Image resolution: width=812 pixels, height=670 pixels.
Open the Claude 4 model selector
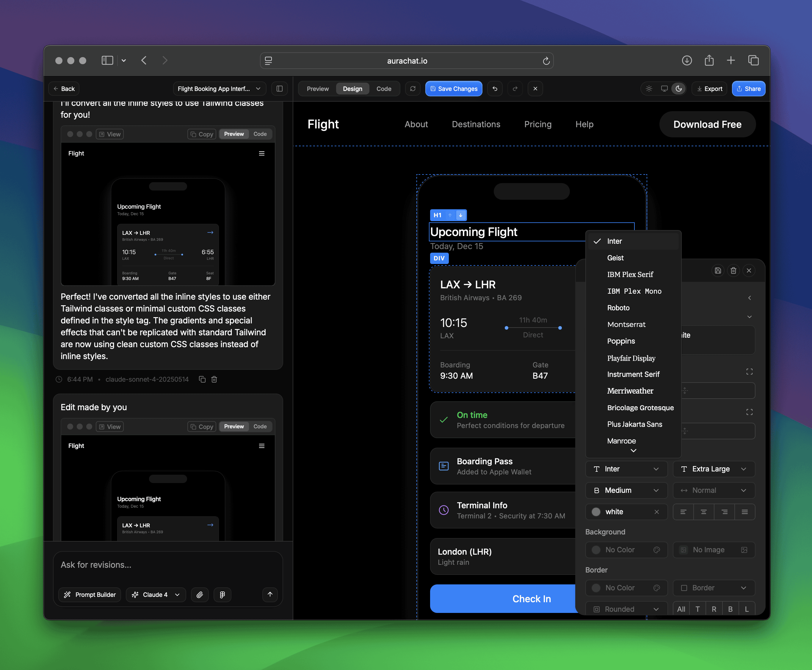point(156,595)
